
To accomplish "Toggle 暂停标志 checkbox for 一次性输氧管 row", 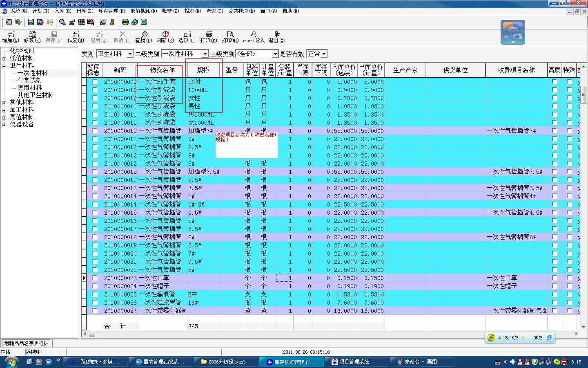I will 95,294.
